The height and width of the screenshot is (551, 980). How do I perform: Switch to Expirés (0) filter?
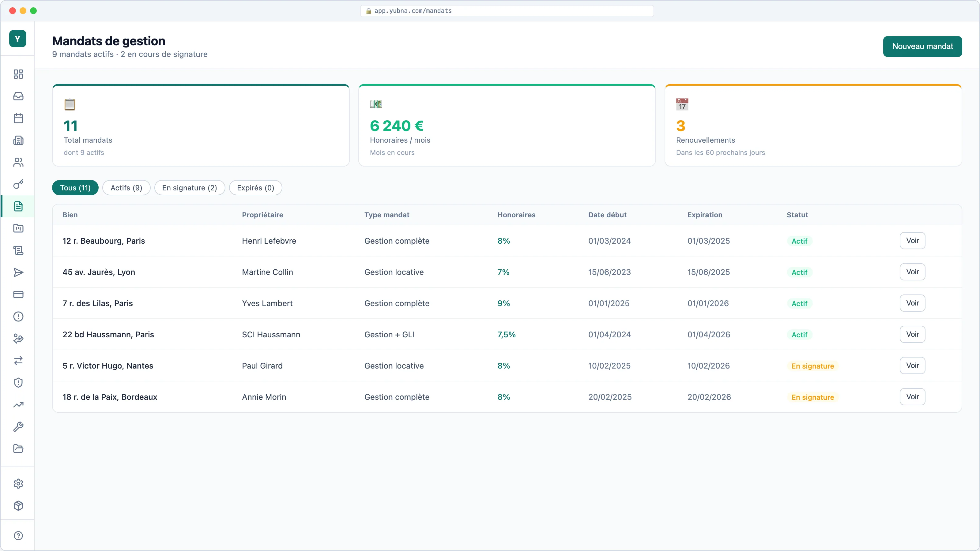pos(255,188)
